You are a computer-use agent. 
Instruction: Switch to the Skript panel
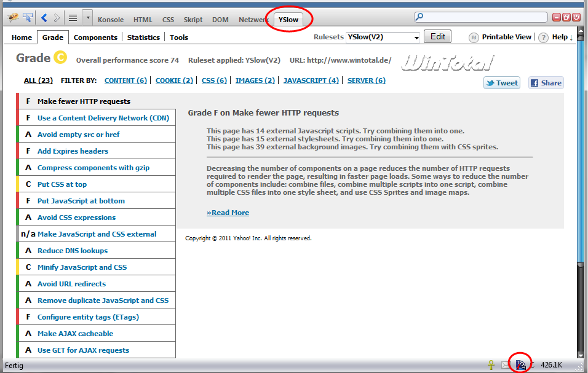193,20
